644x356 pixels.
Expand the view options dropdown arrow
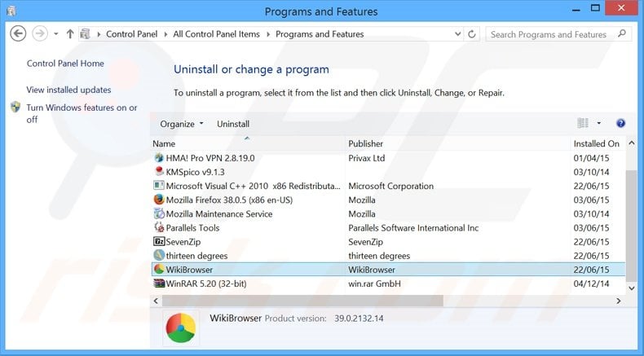[599, 123]
